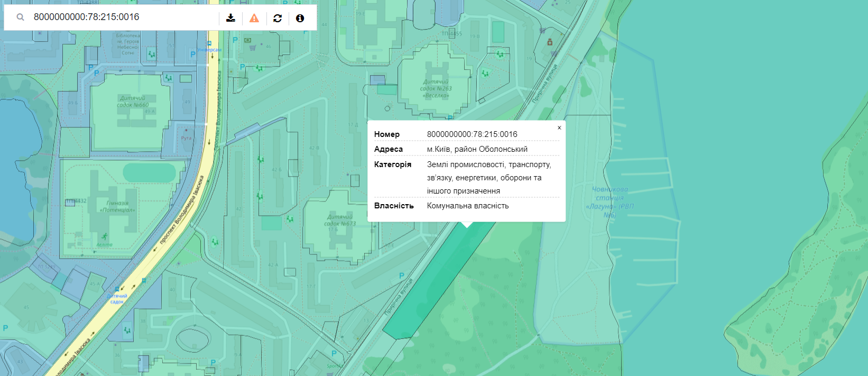
Task: Click the orange warning triangle icon
Action: click(x=254, y=18)
